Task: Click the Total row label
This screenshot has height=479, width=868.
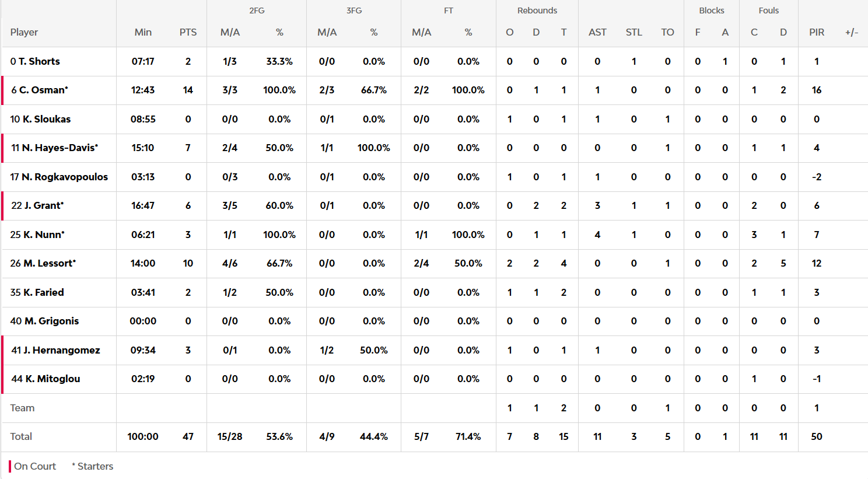Action: point(21,436)
